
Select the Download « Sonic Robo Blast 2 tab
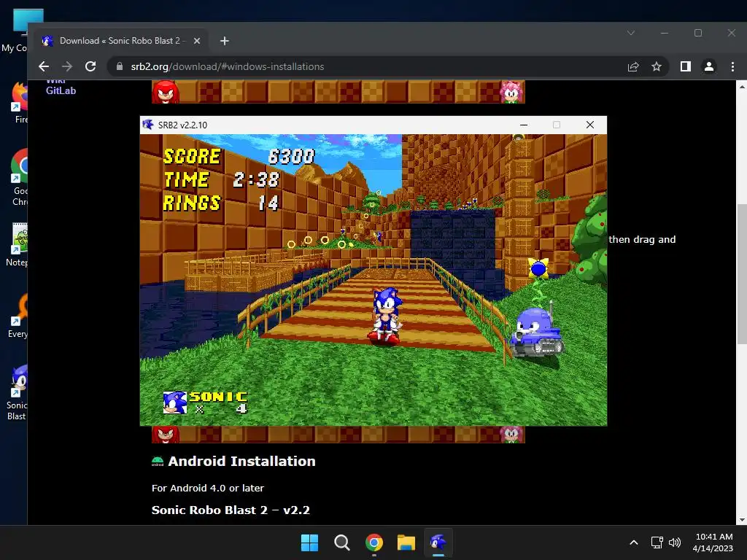click(x=121, y=41)
